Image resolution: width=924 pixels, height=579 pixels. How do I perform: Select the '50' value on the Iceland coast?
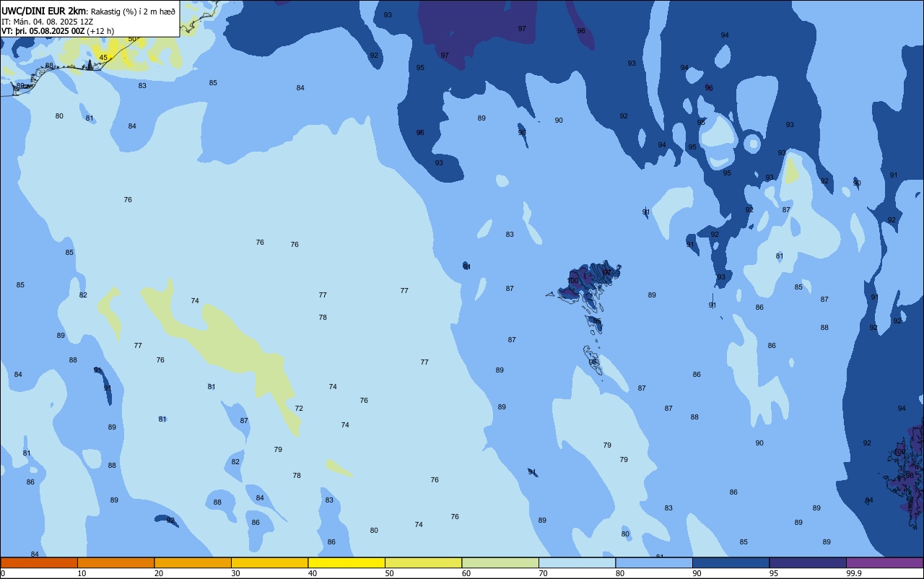point(132,39)
